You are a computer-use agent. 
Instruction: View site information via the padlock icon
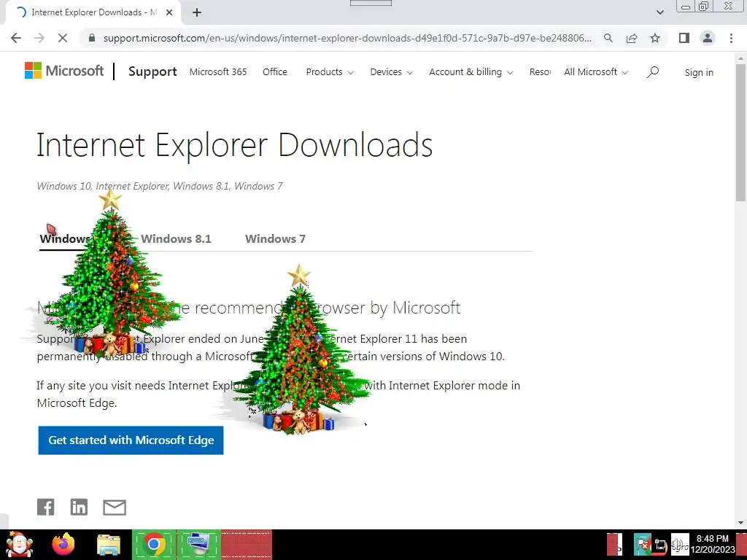tap(92, 38)
